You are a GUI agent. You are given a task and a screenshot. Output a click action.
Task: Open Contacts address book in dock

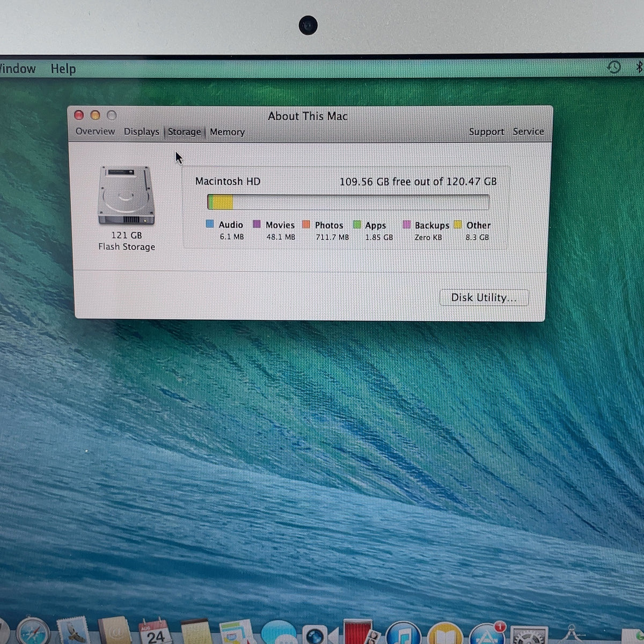click(114, 631)
